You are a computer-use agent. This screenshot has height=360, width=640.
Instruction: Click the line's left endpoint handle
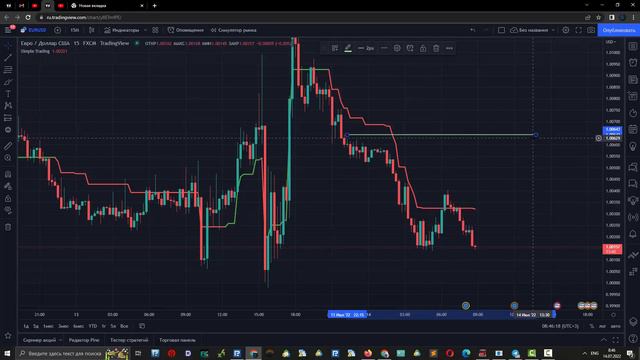[x=347, y=135]
